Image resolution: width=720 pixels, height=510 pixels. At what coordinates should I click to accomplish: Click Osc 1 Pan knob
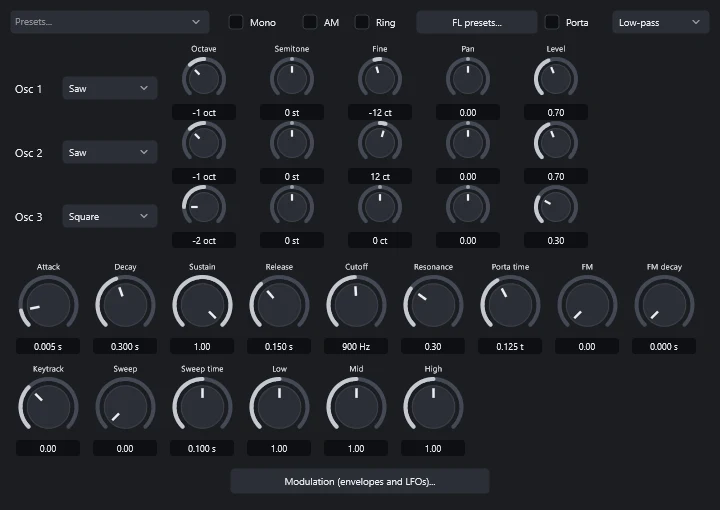click(x=468, y=78)
